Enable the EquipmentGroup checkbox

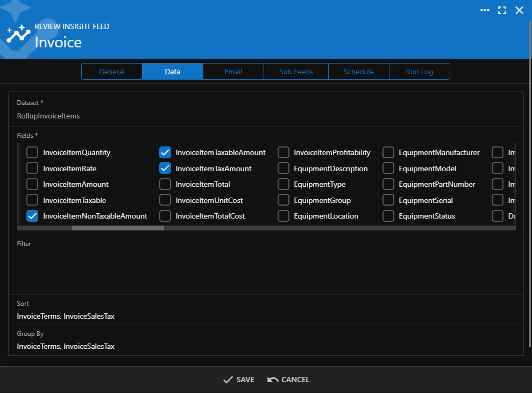[x=283, y=200]
